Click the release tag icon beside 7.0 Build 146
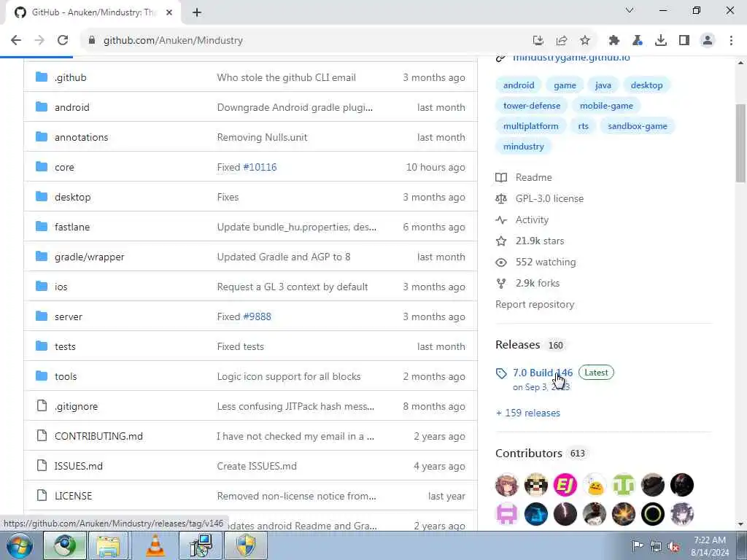The width and height of the screenshot is (747, 560). pyautogui.click(x=501, y=373)
